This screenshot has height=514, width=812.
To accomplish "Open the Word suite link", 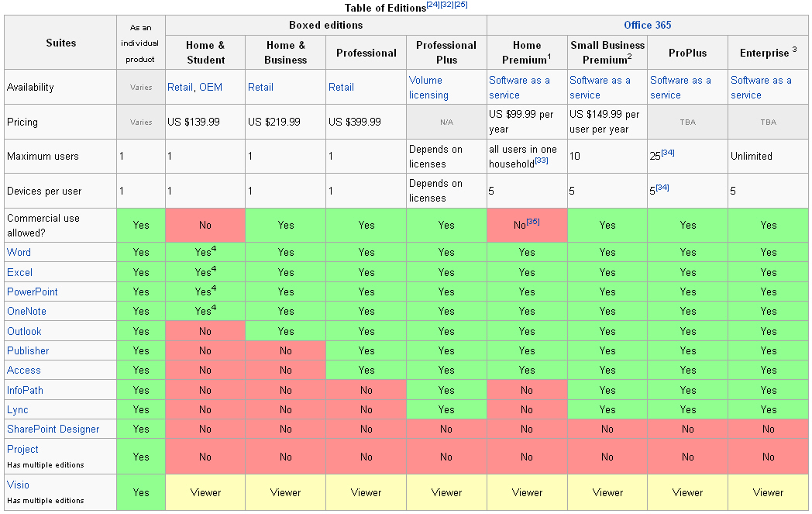I will click(19, 252).
